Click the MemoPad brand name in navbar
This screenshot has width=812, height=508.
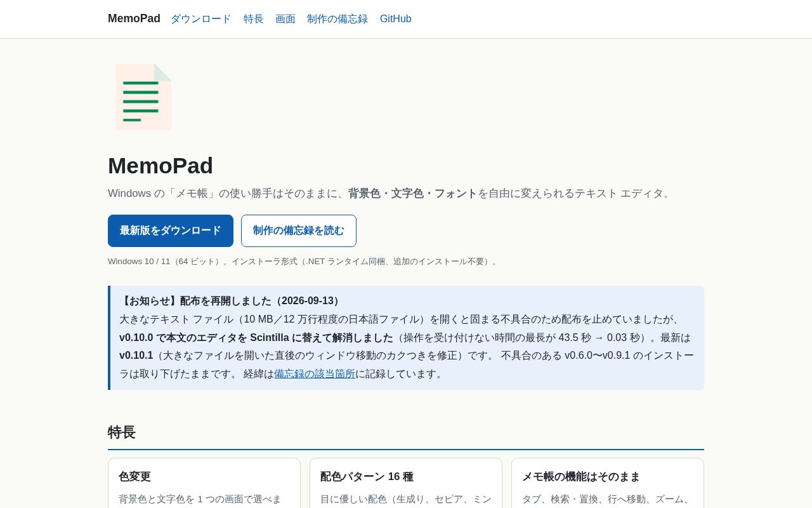coord(134,18)
